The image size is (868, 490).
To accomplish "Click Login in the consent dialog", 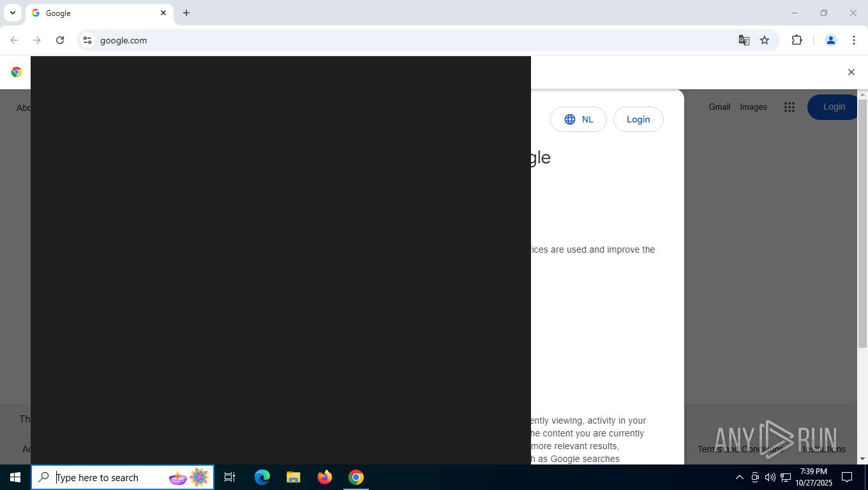I will (638, 119).
